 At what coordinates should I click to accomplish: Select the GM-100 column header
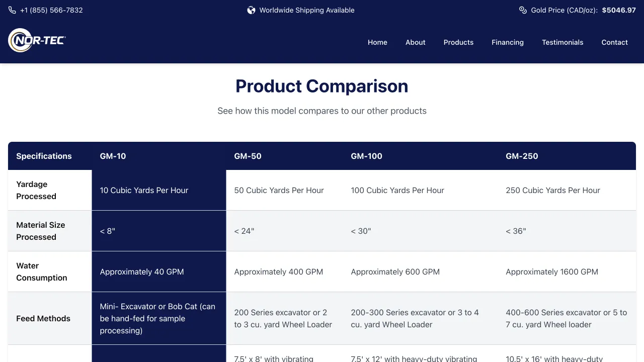(x=366, y=156)
